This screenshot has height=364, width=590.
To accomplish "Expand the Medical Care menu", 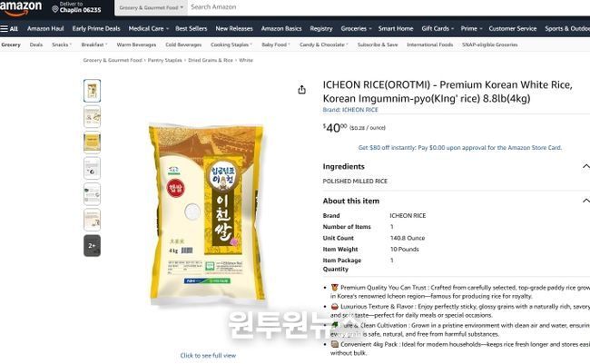I will pos(148,29).
